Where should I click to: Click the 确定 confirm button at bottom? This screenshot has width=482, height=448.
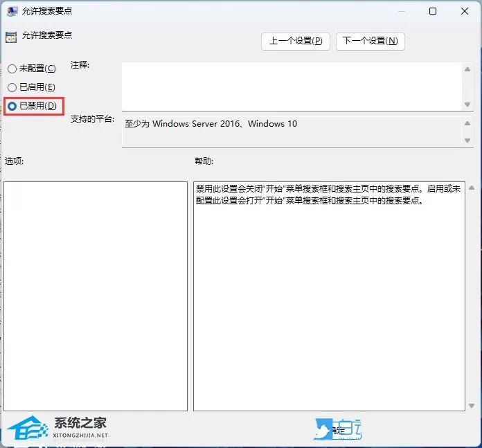[338, 430]
